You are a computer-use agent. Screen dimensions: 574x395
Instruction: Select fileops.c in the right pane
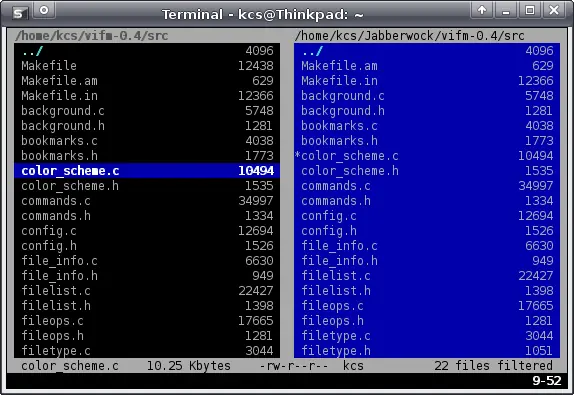(427, 306)
